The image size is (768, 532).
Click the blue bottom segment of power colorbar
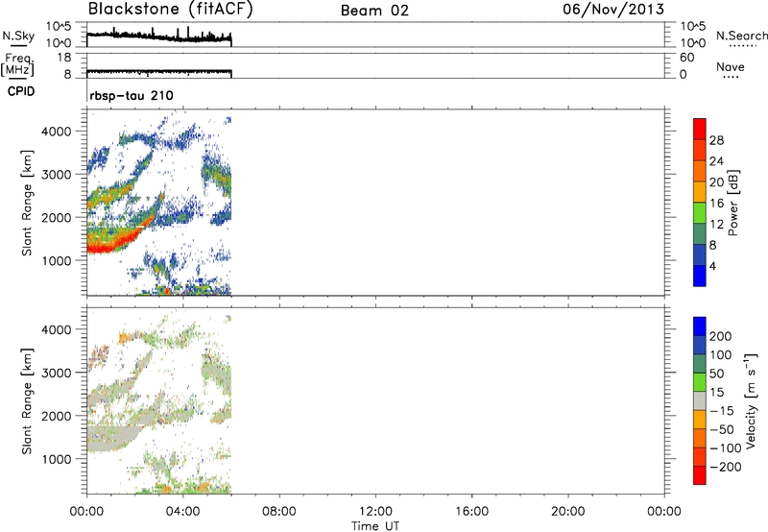click(x=700, y=276)
